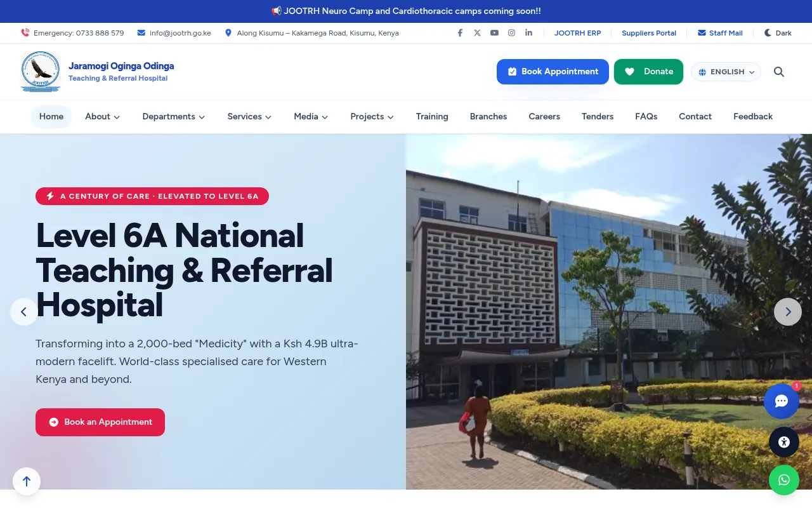Image resolution: width=812 pixels, height=508 pixels.
Task: Click the Jaramogi Oginga Odinga hospital name
Action: point(121,66)
